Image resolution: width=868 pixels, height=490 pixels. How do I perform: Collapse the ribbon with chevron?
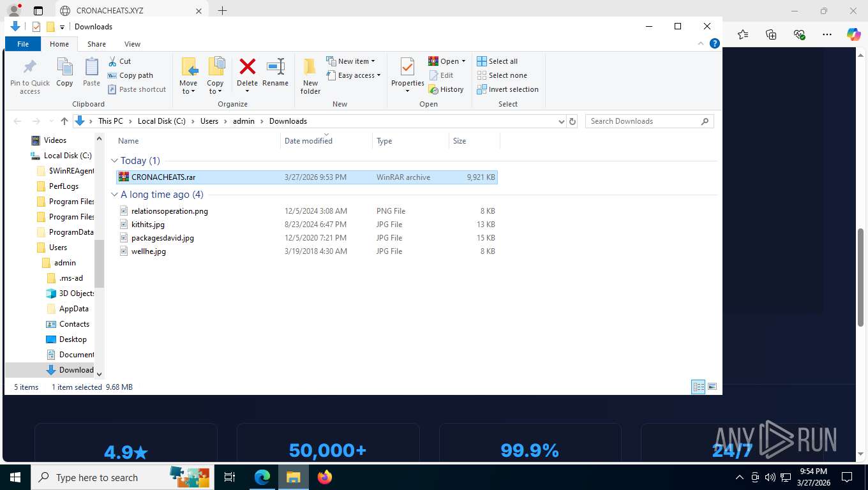point(701,43)
